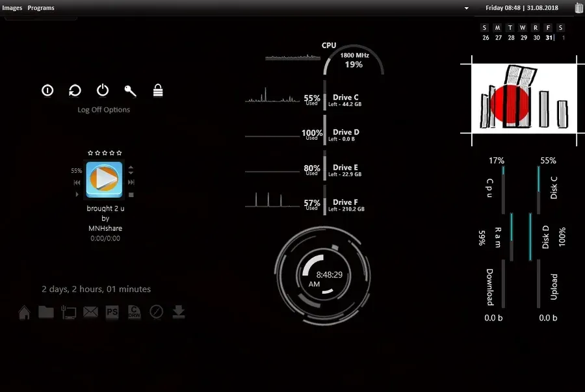Click the books and red circle picture

pyautogui.click(x=524, y=98)
